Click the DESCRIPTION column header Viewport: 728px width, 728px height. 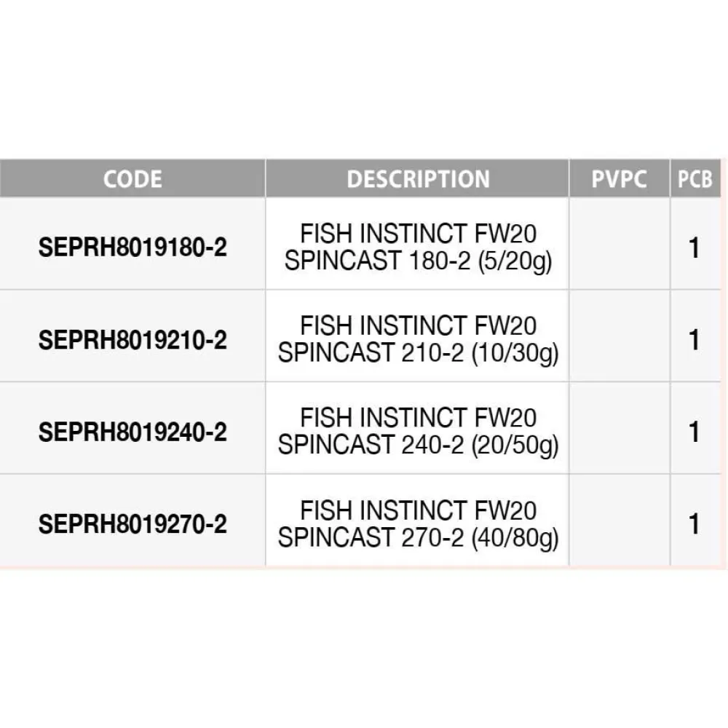[418, 179]
